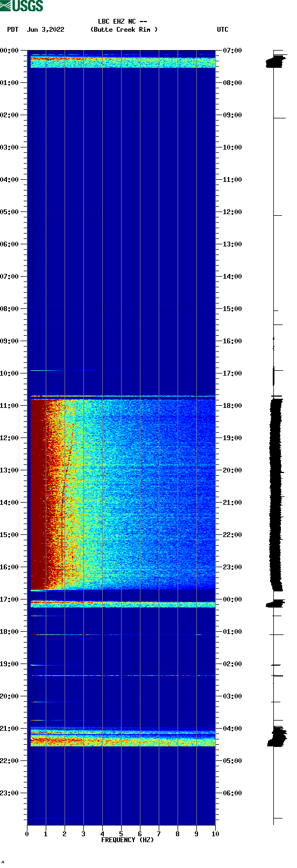Click the PDT '14:00' time label
The height and width of the screenshot is (868, 297).
(10, 503)
